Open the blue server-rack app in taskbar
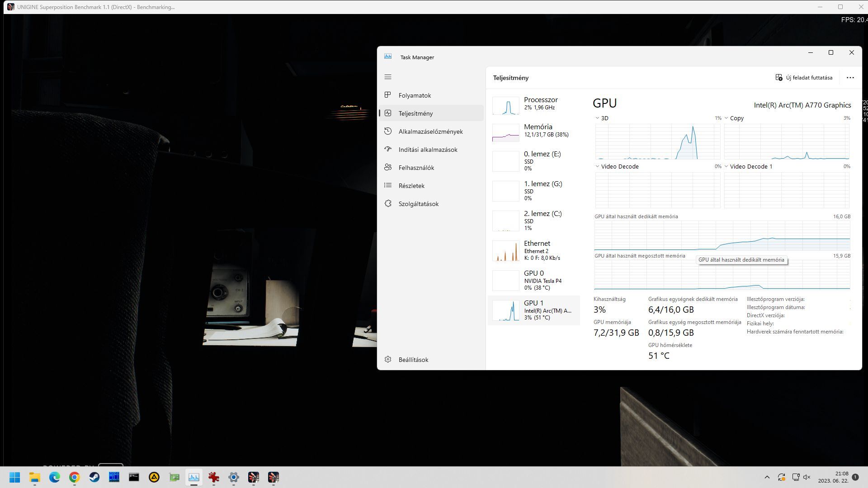The image size is (868, 488). (x=114, y=477)
